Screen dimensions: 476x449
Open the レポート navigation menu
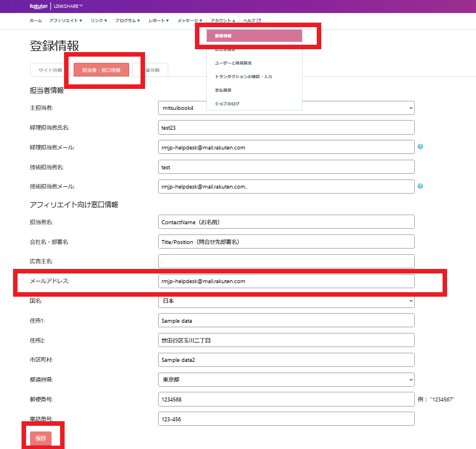158,20
